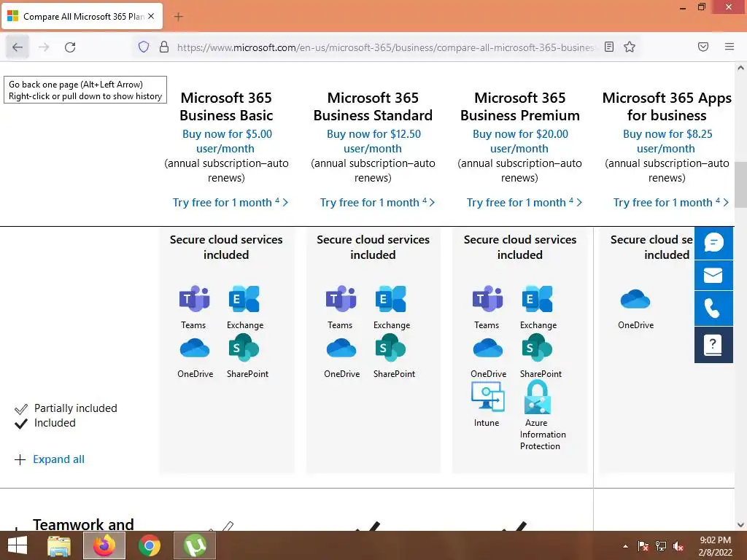
Task: Click the Exchange icon under Business Standard
Action: 391,298
